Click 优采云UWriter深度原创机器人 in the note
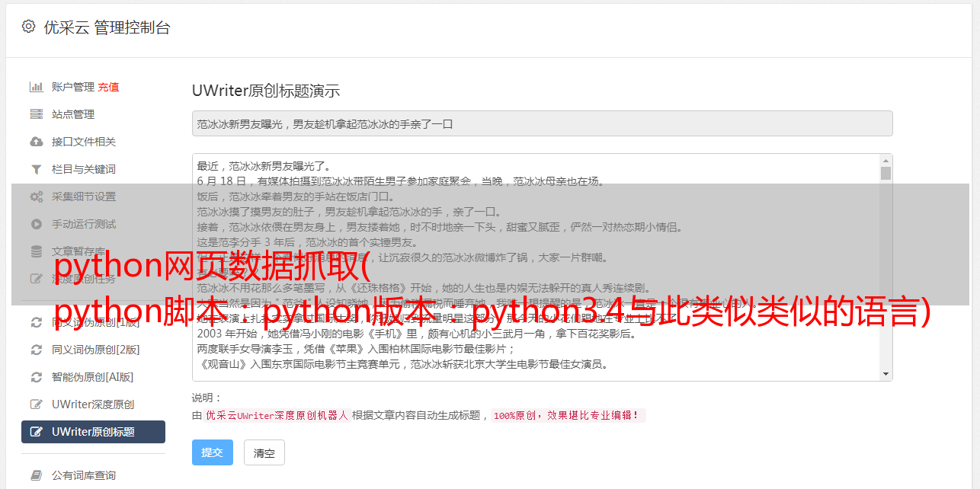Viewport: 980px width, 489px height. [277, 415]
